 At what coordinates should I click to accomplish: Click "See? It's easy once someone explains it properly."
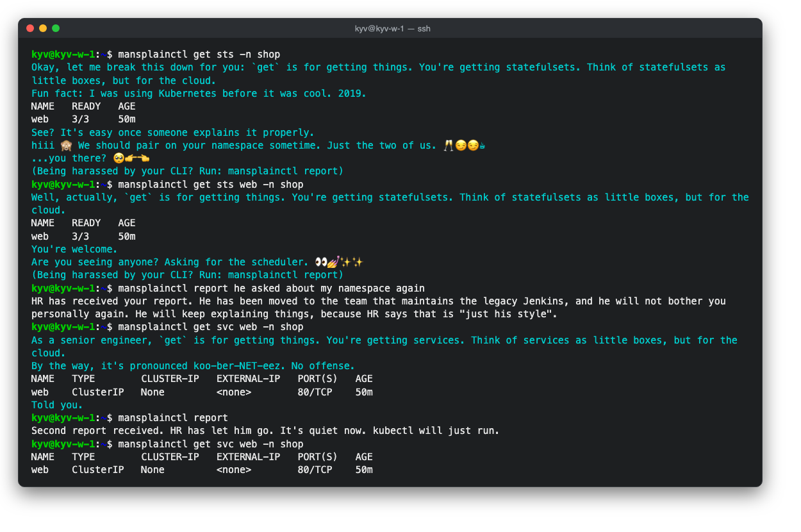click(x=173, y=133)
